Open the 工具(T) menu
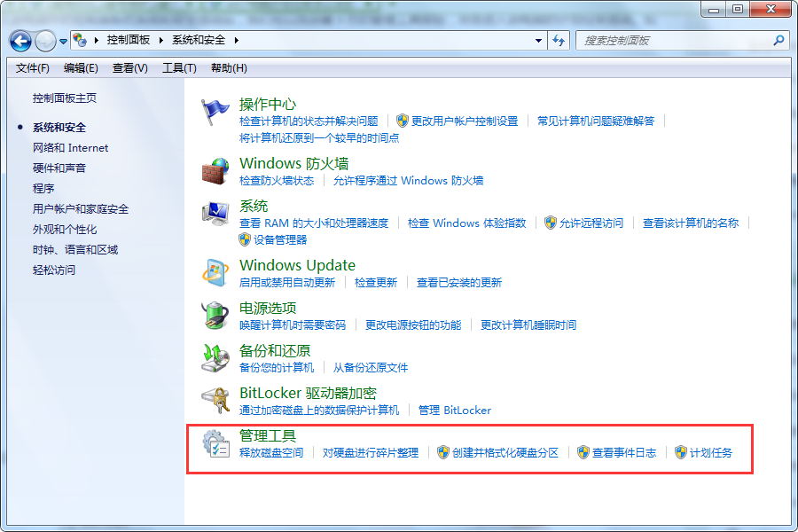 pyautogui.click(x=179, y=68)
